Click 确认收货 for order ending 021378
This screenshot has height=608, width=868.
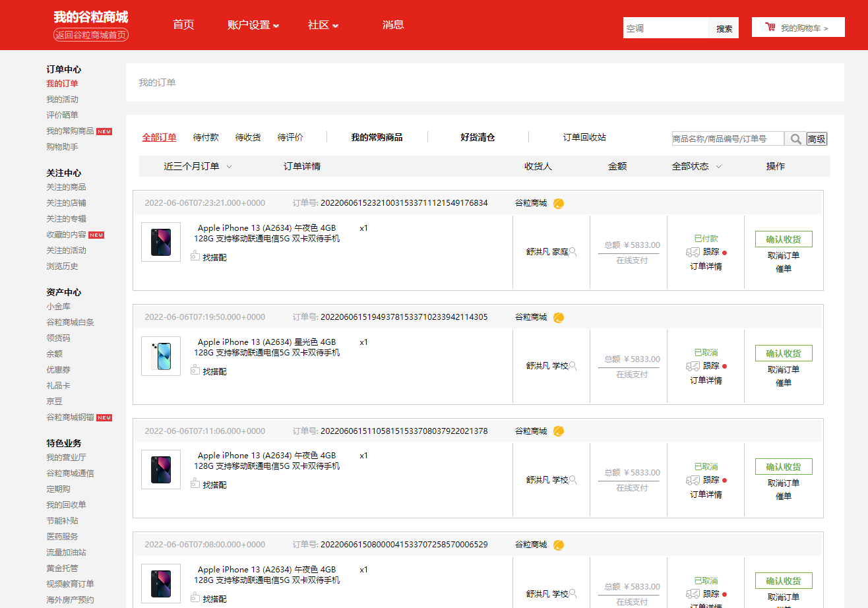click(784, 467)
